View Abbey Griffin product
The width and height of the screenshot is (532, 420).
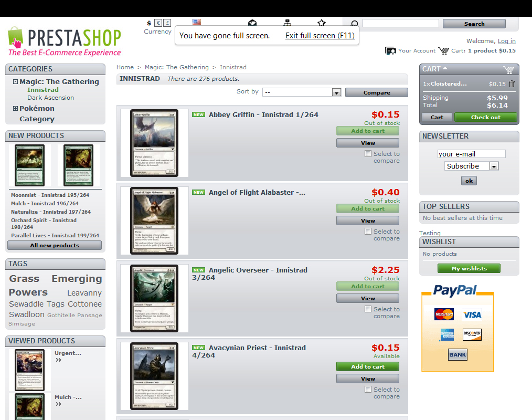(x=368, y=143)
